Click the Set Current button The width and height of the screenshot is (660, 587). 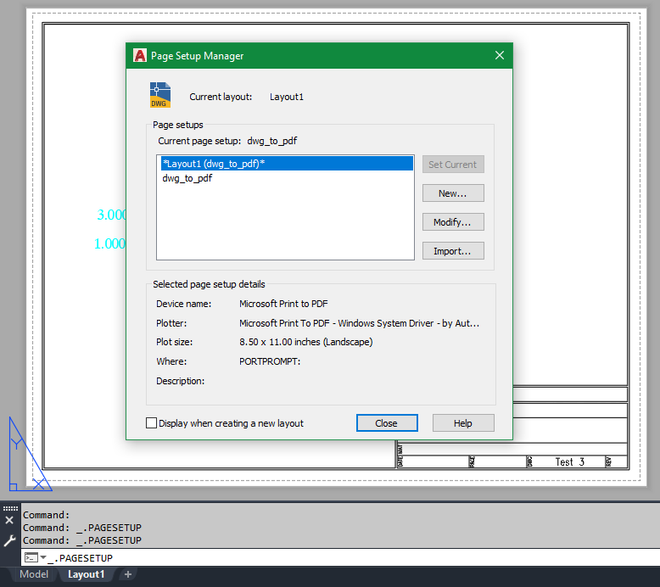(453, 165)
